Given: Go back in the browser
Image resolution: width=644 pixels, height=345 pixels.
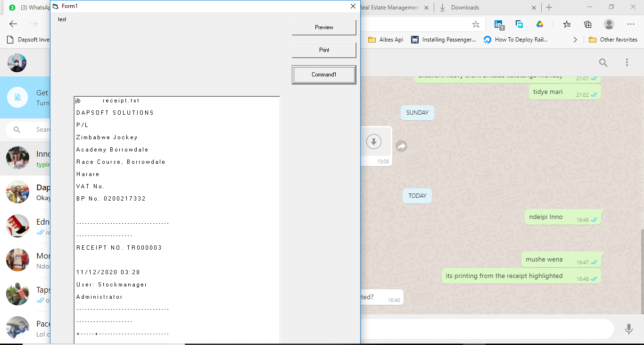Looking at the screenshot, I should 13,24.
